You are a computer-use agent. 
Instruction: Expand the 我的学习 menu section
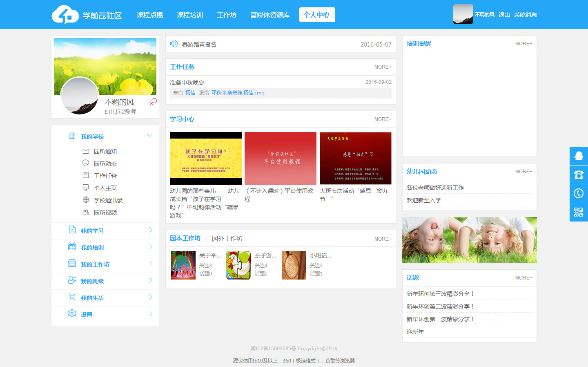[x=150, y=230]
